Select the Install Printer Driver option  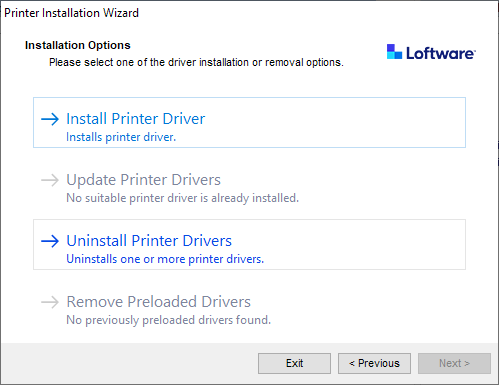[x=249, y=123]
